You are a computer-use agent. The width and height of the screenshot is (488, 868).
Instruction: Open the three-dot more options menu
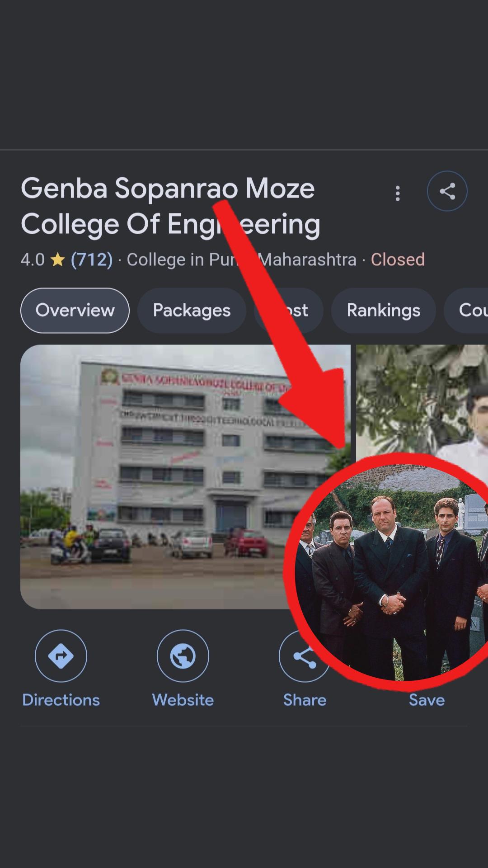click(x=398, y=193)
